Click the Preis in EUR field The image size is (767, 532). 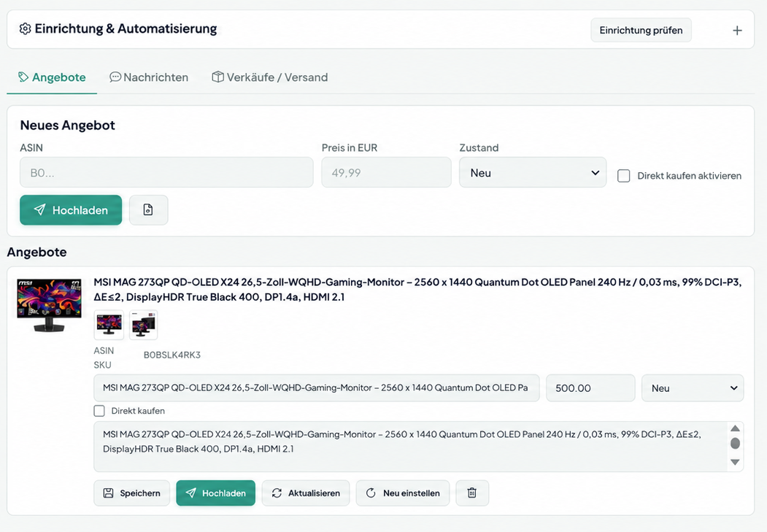[386, 172]
